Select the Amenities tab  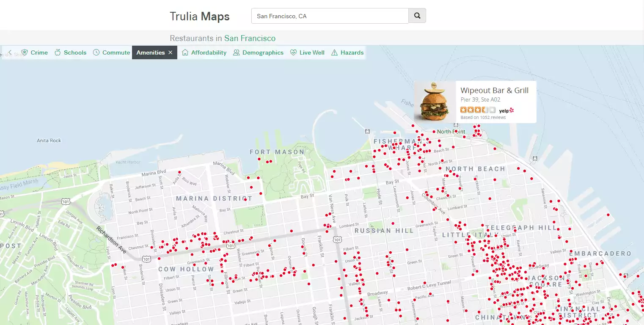[x=150, y=52]
